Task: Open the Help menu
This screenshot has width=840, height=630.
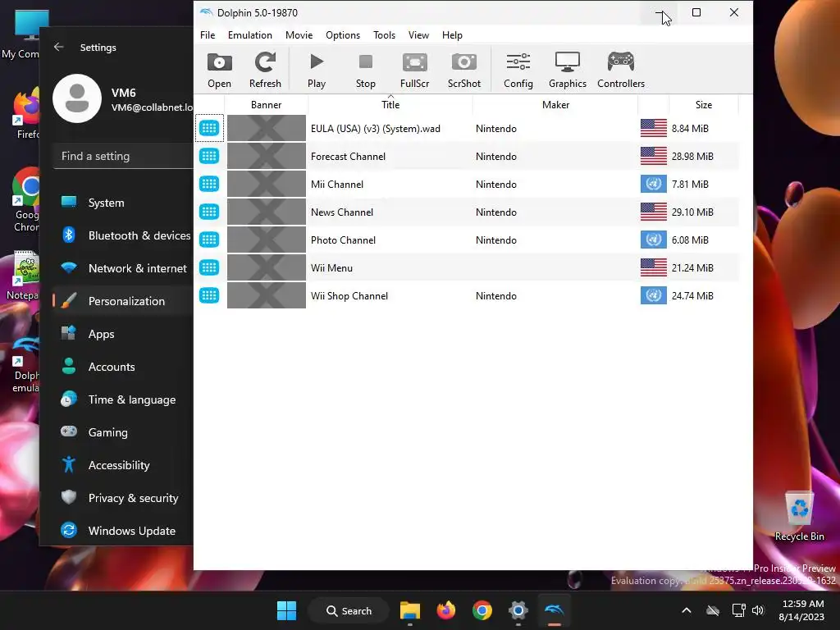Action: [452, 34]
